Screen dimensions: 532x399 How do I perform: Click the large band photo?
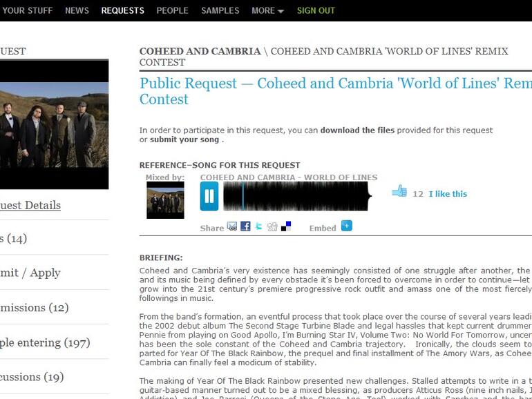pos(55,124)
